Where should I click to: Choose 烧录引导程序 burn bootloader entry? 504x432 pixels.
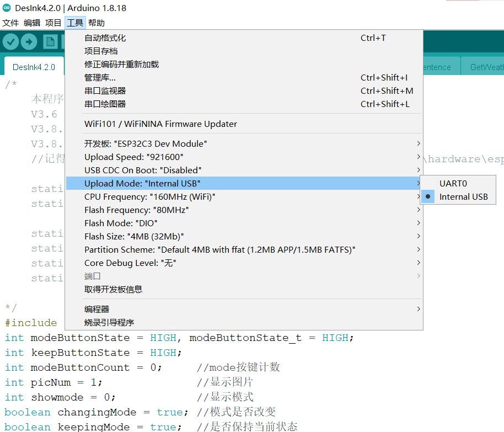click(244, 322)
